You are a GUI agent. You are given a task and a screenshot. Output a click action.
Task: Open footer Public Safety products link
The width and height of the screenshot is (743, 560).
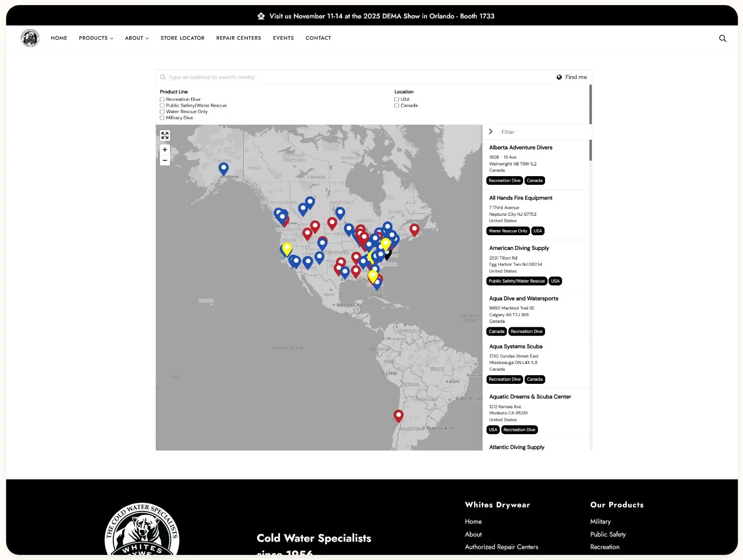point(608,535)
